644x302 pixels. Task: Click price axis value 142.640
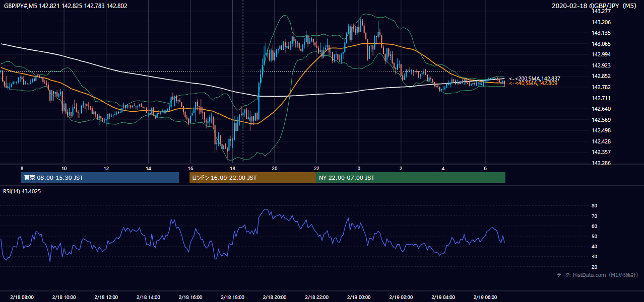pos(601,109)
